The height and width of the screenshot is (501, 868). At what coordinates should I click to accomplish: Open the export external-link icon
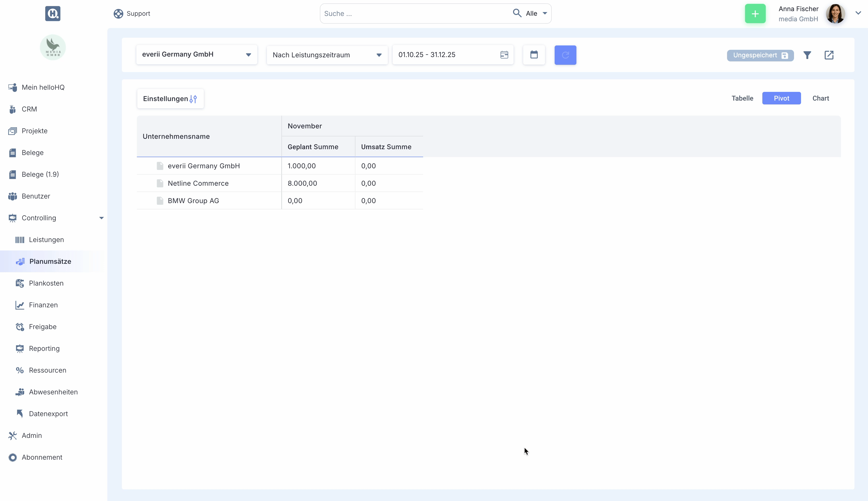(x=829, y=55)
